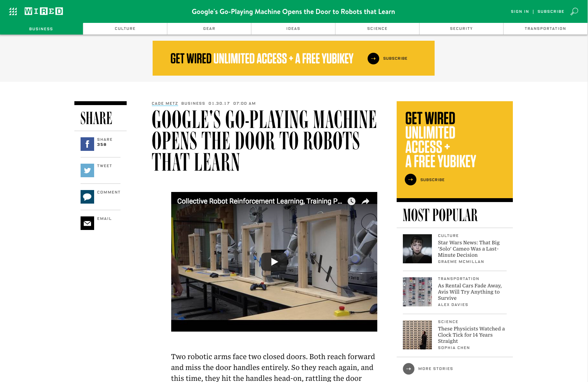Open physicists clock story headline
Screen dimensions: 588x382
tap(471, 335)
